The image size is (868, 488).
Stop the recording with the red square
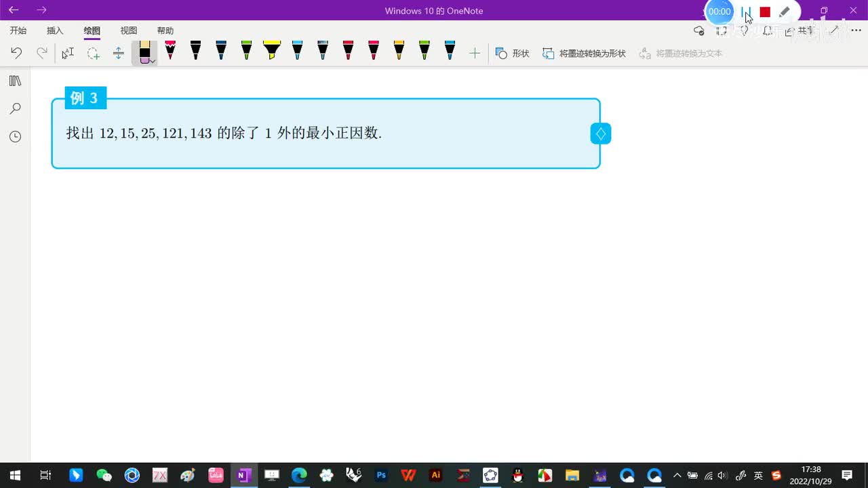[x=765, y=12]
